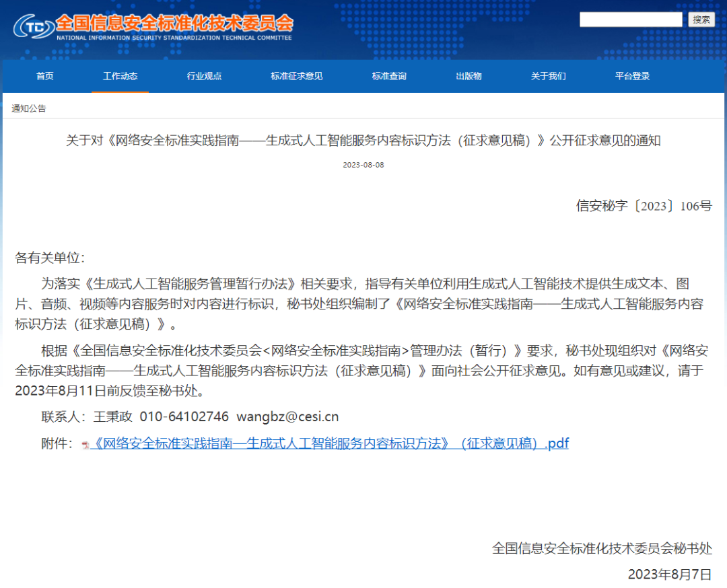
Task: Open the 行业观点 menu item
Action: (204, 76)
